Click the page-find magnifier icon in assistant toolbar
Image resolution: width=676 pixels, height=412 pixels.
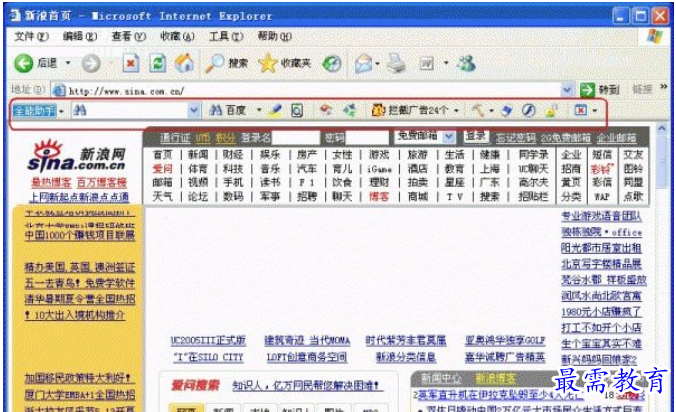click(297, 111)
